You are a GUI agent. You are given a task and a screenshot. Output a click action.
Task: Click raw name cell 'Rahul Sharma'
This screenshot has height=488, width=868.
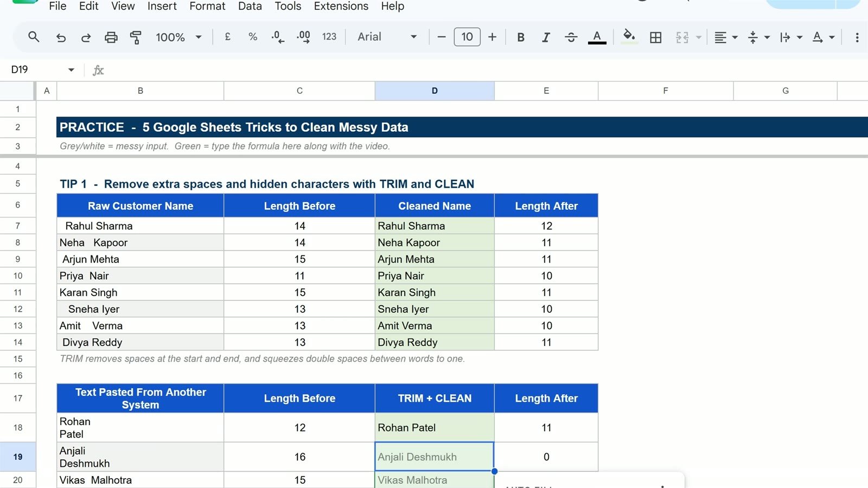[141, 226]
